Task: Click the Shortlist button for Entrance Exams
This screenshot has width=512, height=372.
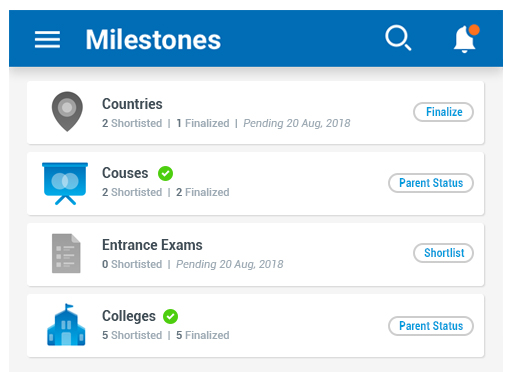Action: [443, 253]
